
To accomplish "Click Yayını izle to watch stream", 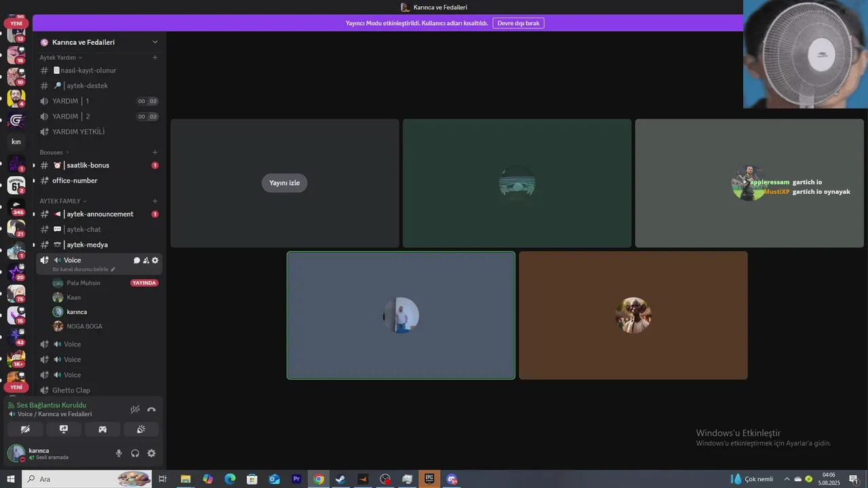I will click(x=284, y=183).
